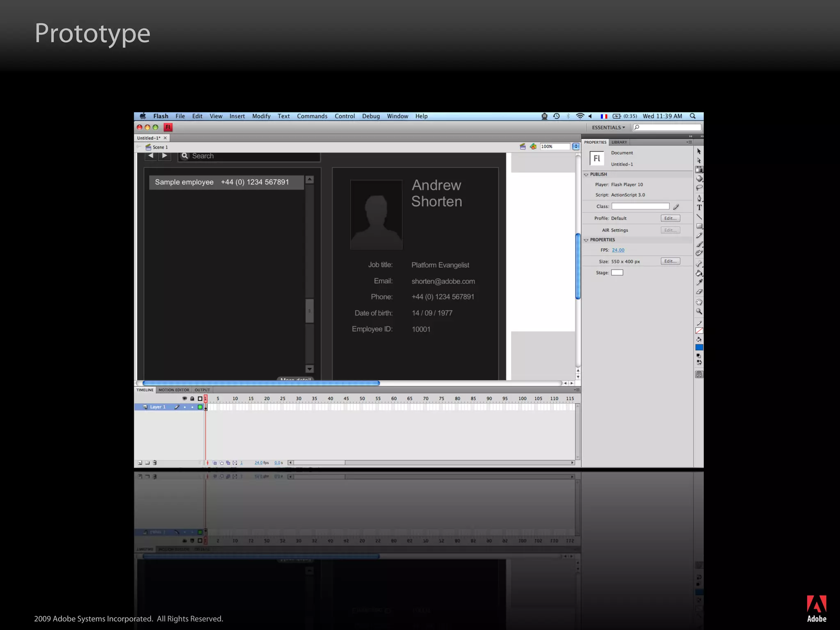Viewport: 840px width, 630px height.
Task: Open the Properties panel options menu
Action: coord(689,142)
